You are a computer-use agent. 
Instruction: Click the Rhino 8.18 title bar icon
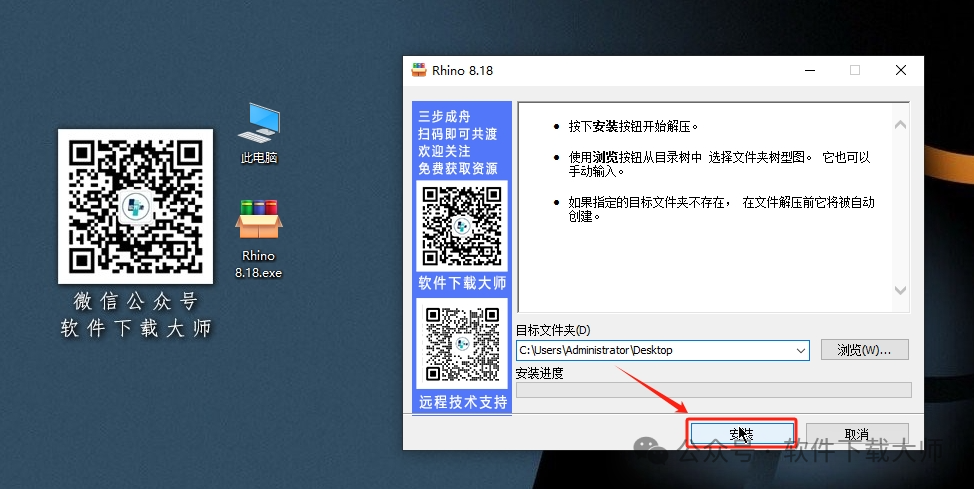pos(419,70)
